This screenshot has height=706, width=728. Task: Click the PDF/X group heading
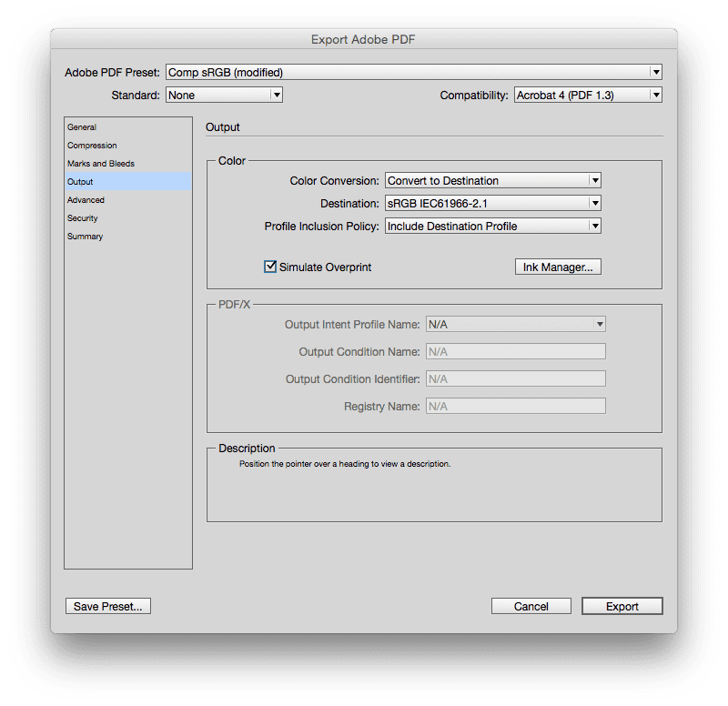234,305
